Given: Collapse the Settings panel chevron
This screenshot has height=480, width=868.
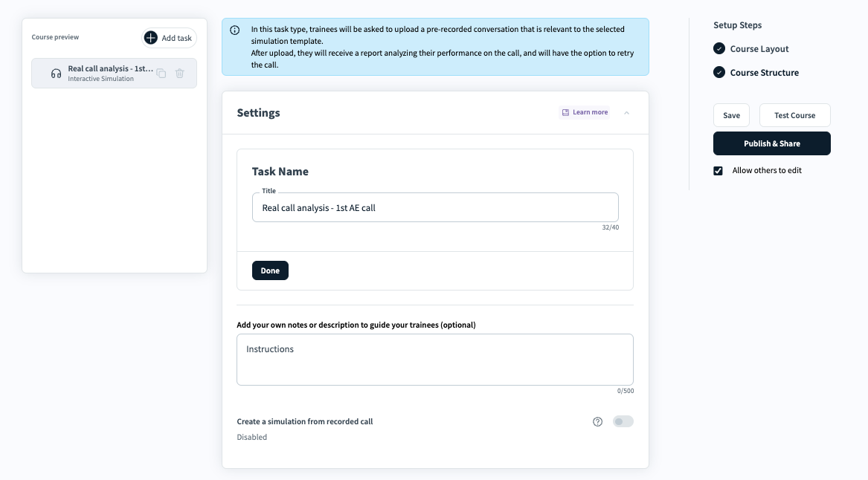Looking at the screenshot, I should coord(626,113).
